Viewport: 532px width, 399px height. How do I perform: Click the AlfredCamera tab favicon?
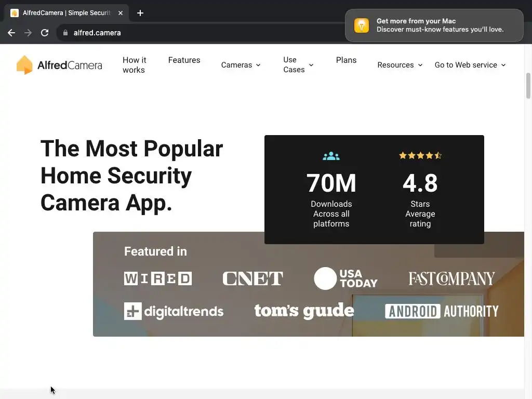pyautogui.click(x=14, y=13)
